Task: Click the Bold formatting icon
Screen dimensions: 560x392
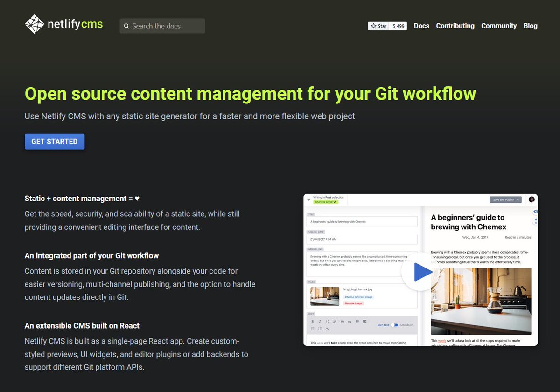Action: 313,321
